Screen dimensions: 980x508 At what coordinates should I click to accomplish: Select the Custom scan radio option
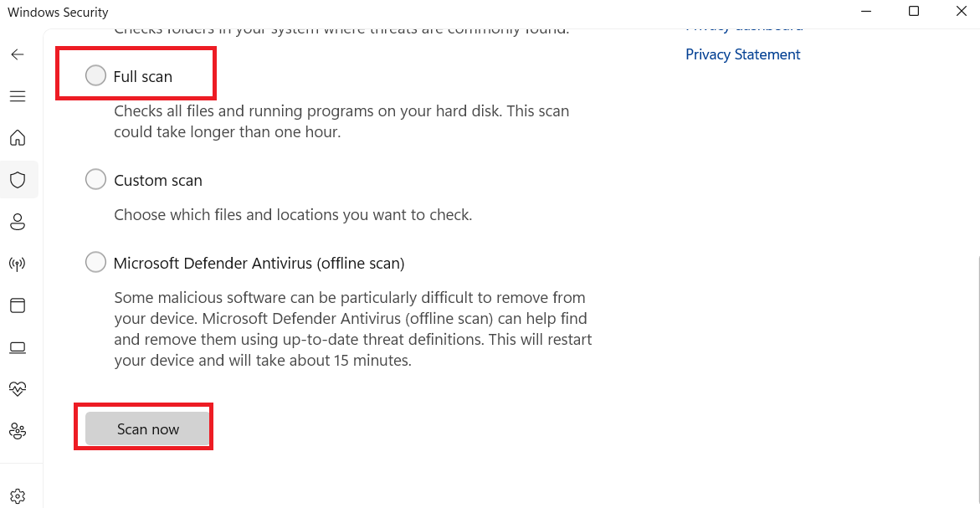(95, 179)
